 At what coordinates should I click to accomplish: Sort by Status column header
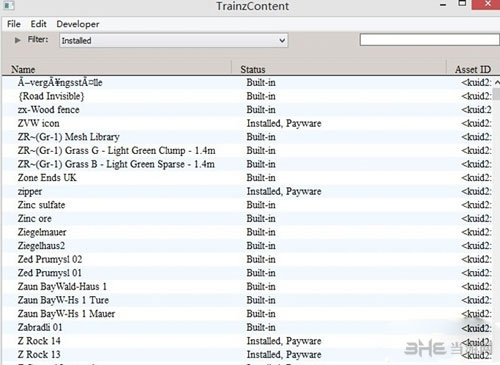coord(339,69)
